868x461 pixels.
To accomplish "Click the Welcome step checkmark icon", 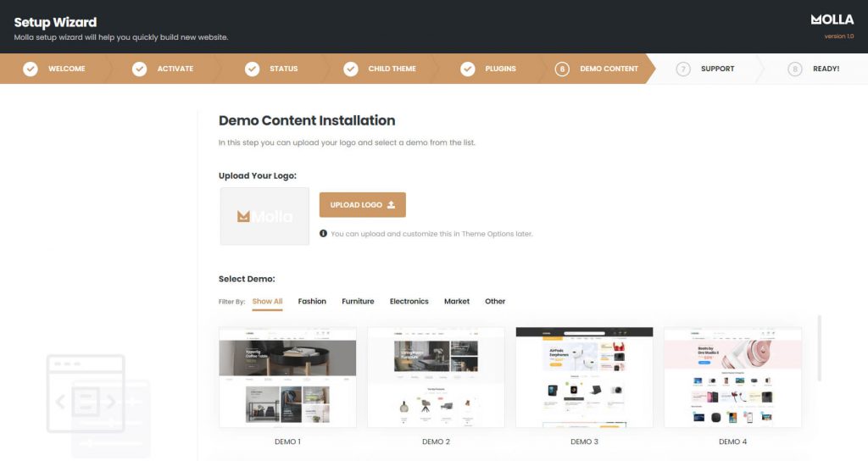I will click(31, 69).
